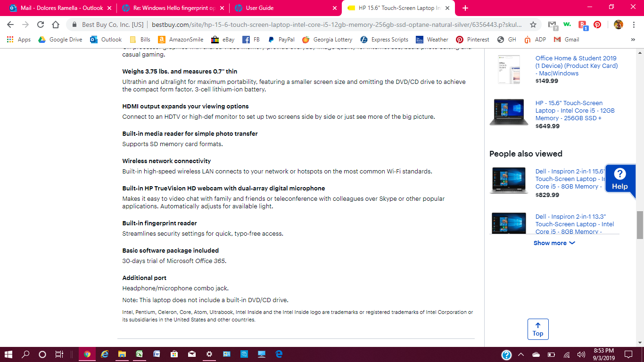Switch to the Mail - Dolores Ramella Outlook tab
Viewport: 644px width, 362px height.
tap(61, 8)
